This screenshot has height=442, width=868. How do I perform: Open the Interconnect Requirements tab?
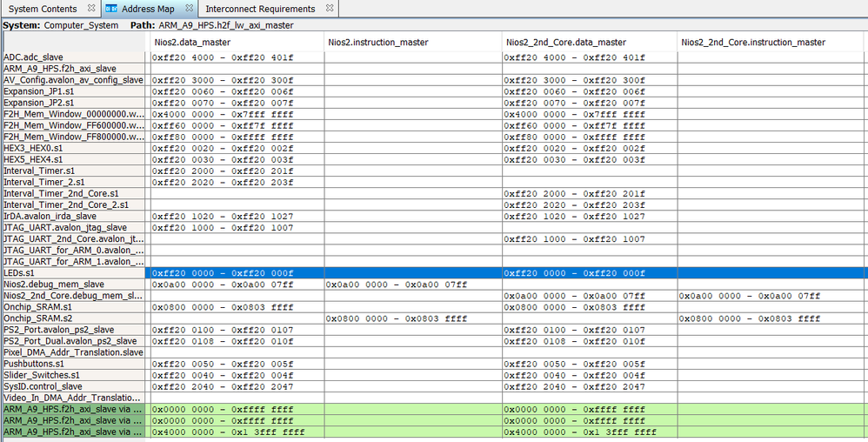[x=260, y=9]
